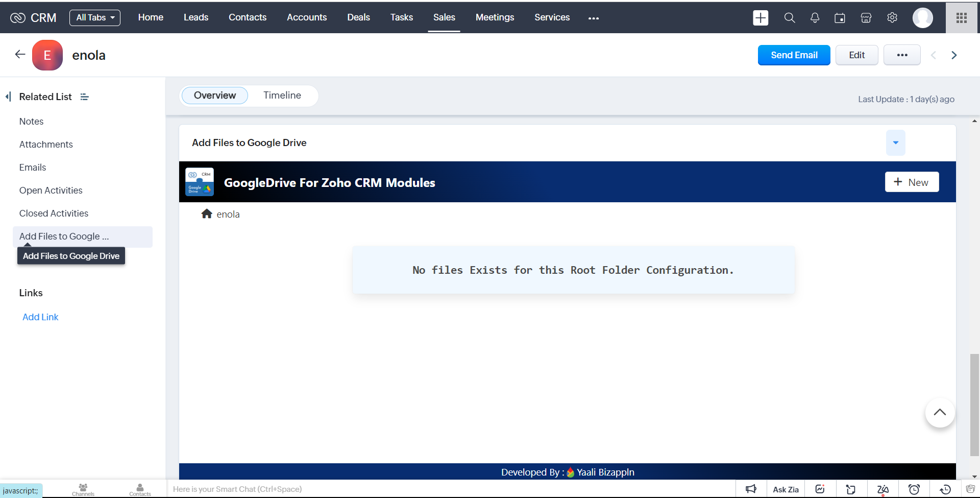Switch to the Timeline view
The image size is (980, 498).
point(282,96)
